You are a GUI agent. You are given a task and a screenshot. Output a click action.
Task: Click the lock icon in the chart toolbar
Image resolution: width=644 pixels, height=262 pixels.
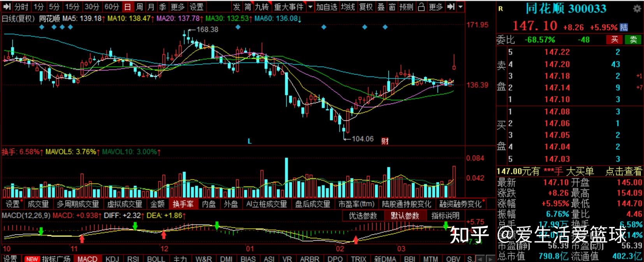point(421,7)
